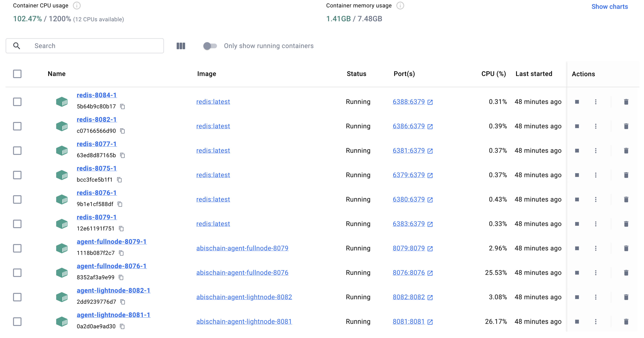This screenshot has height=338, width=644.
Task: Sort by the CPU (%) column header
Action: 493,74
